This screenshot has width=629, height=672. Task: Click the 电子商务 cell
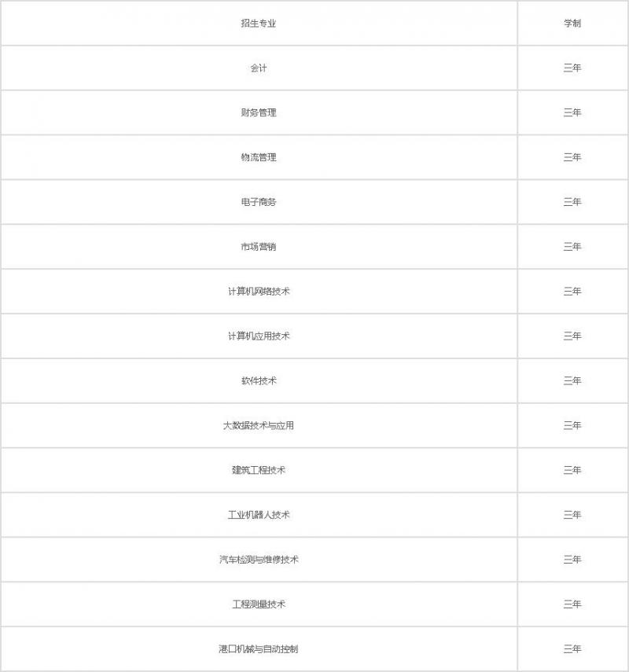259,203
